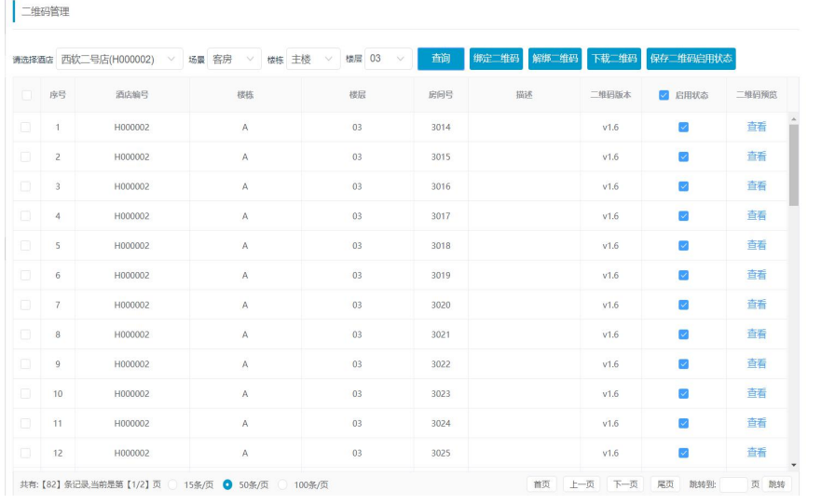Click the table scrollbar down arrow
Screen dimensions: 835x504
[x=793, y=465]
